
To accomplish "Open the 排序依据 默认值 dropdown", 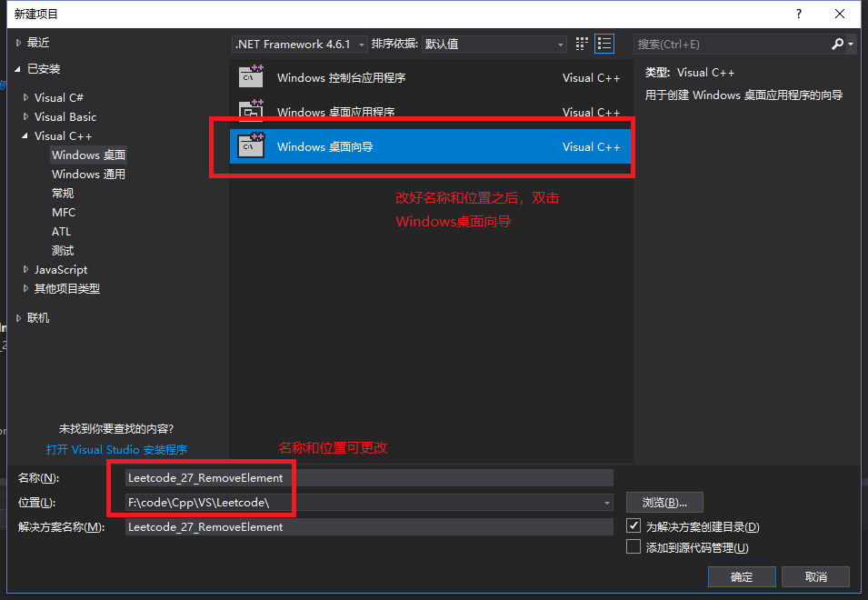I will click(x=494, y=45).
